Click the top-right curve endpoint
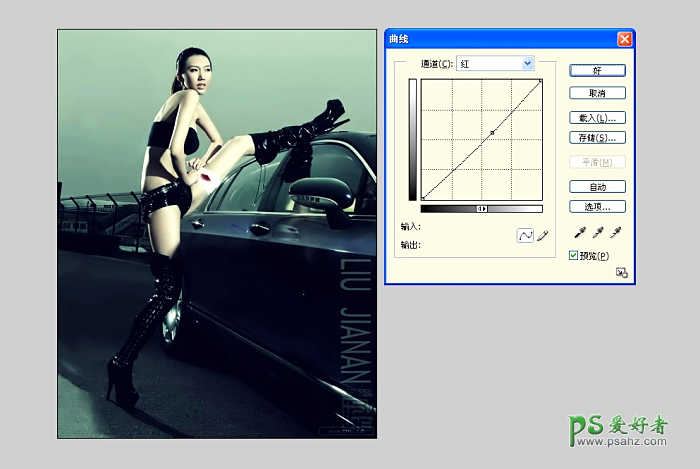 click(x=541, y=81)
